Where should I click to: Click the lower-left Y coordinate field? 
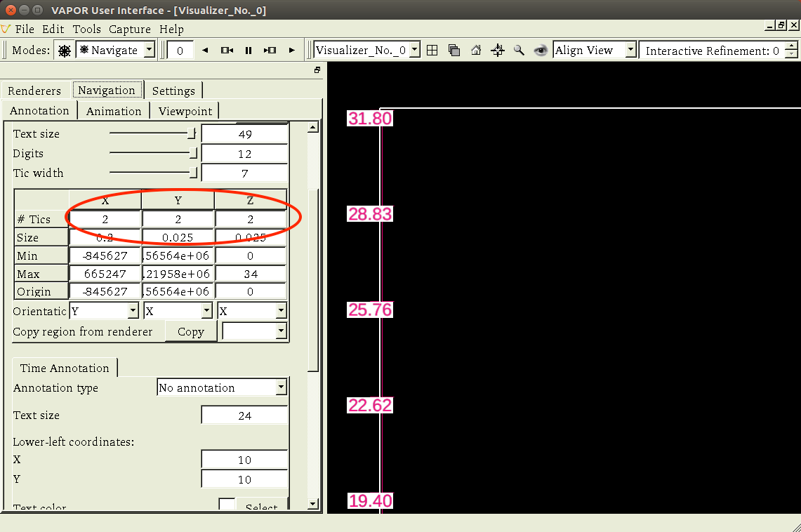245,479
